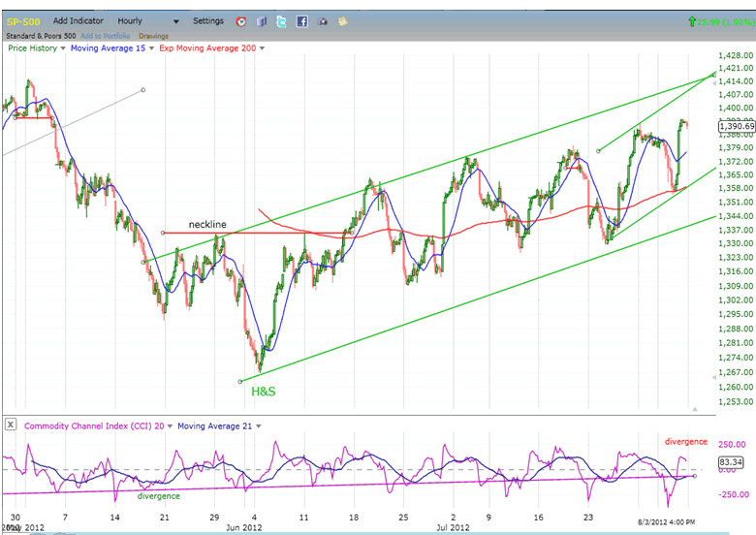
Task: Click the 1,428.00 price axis label
Action: tap(736, 55)
